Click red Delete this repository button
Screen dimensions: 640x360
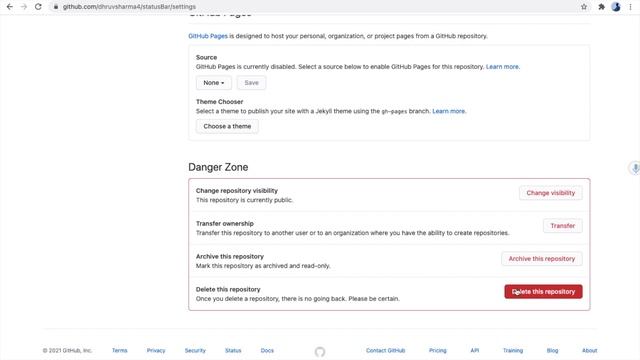click(x=543, y=291)
